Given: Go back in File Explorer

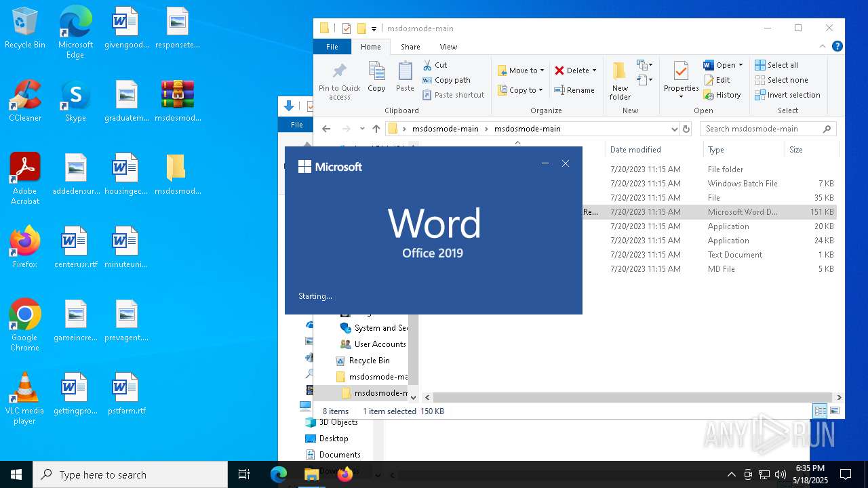Looking at the screenshot, I should (326, 129).
